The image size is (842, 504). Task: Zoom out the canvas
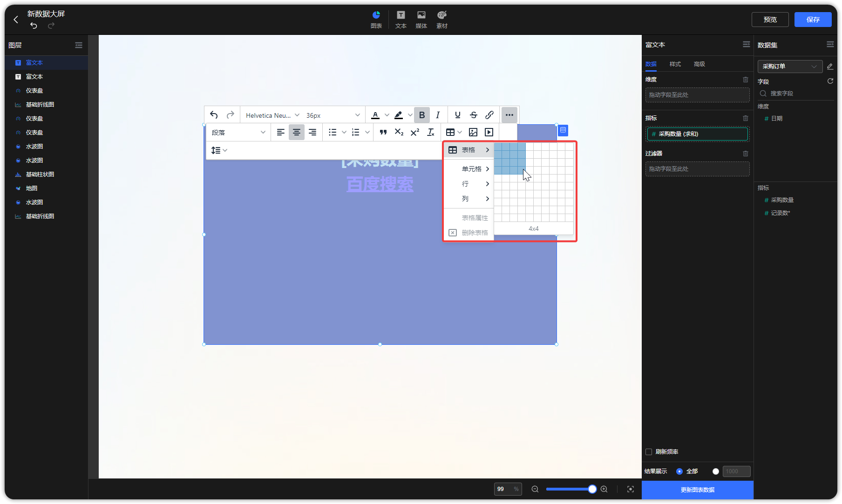pyautogui.click(x=535, y=489)
